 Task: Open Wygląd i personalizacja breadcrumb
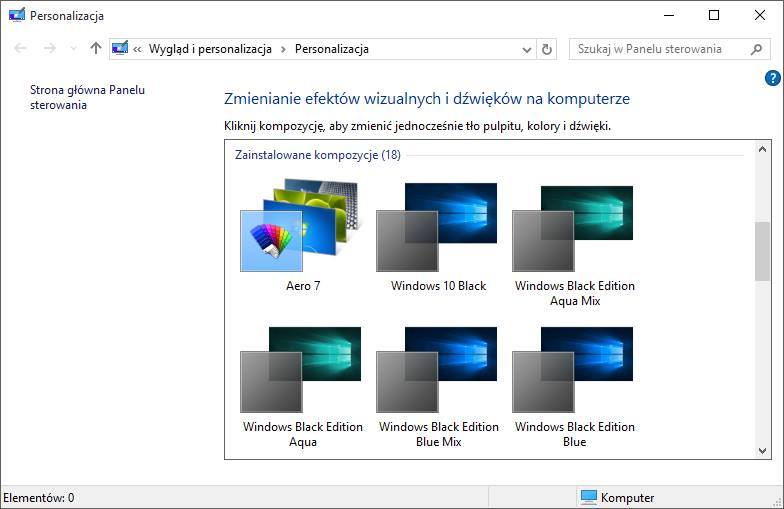pyautogui.click(x=210, y=49)
